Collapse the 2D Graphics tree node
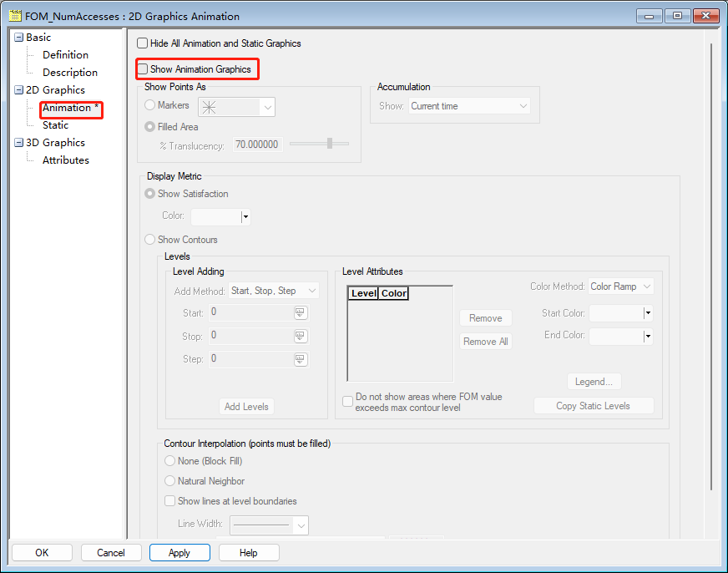 (18, 90)
